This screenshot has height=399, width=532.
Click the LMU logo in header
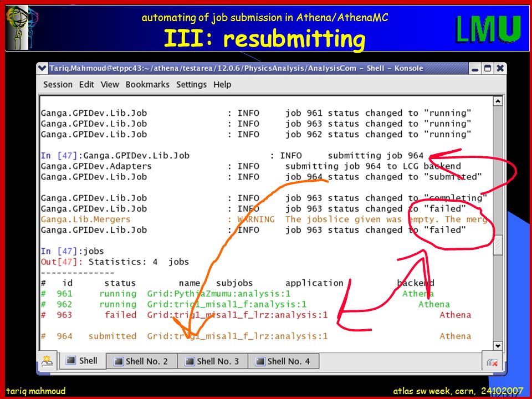[x=489, y=29]
